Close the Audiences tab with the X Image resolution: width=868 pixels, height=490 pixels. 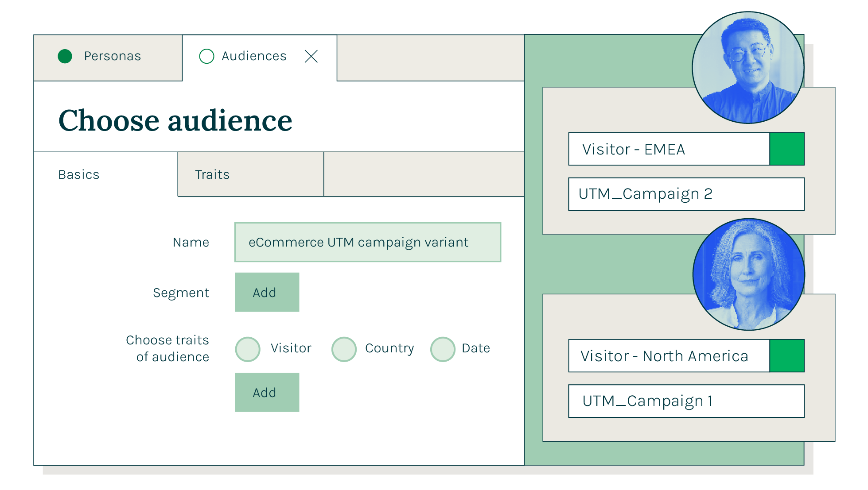coord(311,56)
